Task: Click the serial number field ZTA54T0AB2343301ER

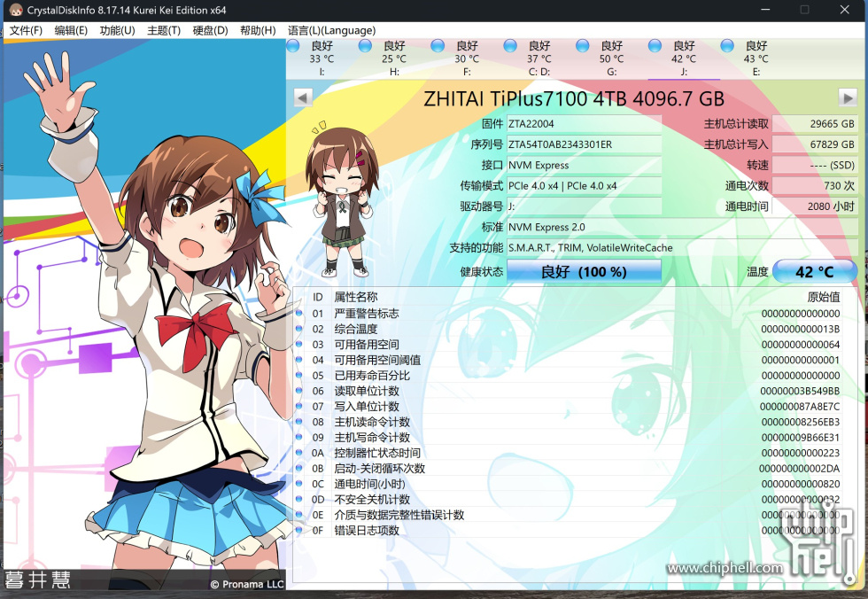Action: [x=584, y=144]
